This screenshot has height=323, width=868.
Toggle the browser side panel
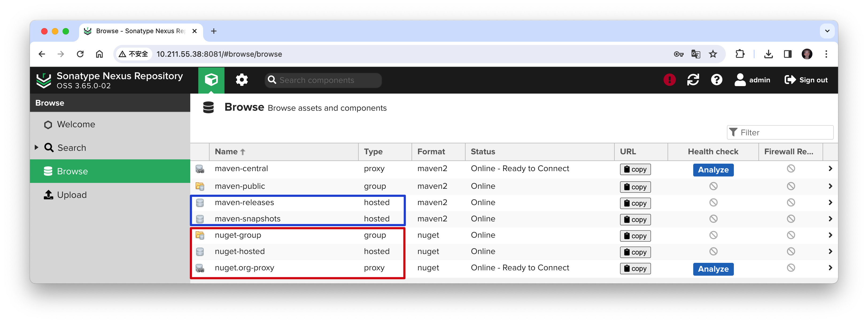pyautogui.click(x=788, y=54)
